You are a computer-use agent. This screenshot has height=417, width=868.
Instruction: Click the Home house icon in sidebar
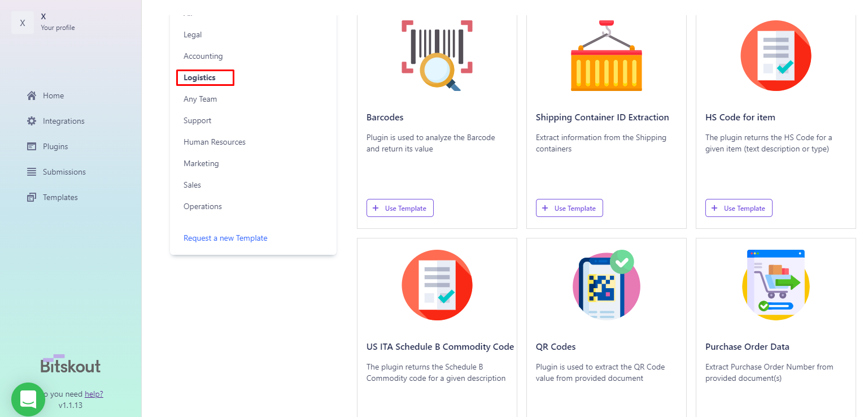tap(32, 95)
